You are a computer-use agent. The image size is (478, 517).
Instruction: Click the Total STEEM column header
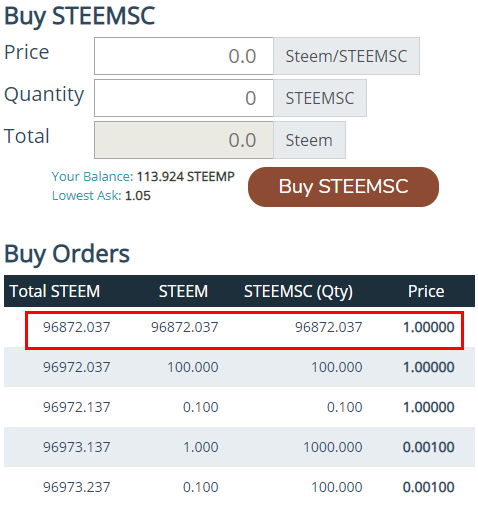coord(55,291)
